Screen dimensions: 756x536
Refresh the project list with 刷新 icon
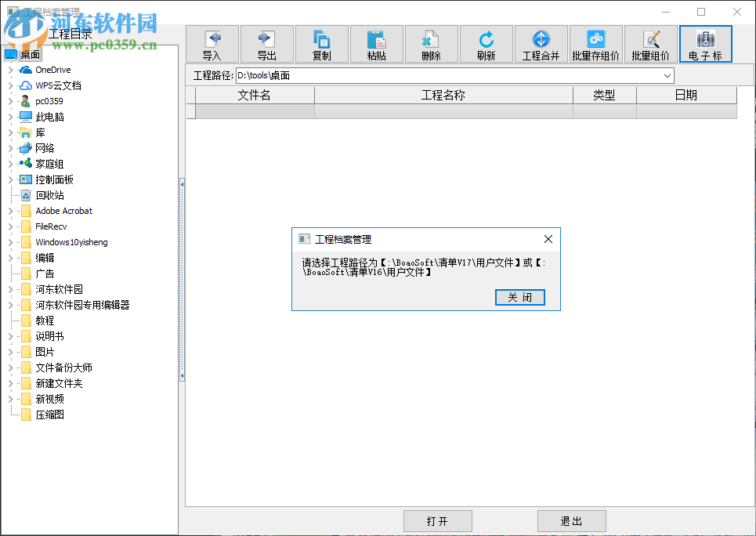(x=486, y=44)
